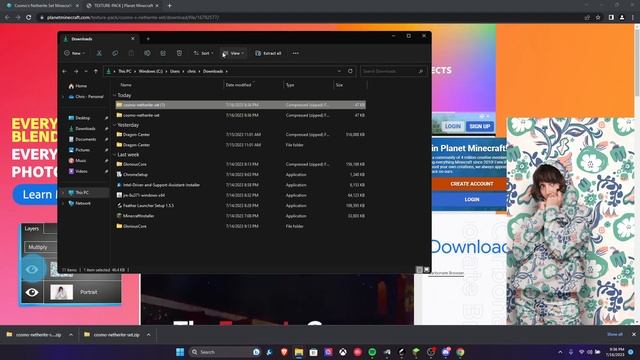
Task: Sort files by the Name column header
Action: coord(126,85)
